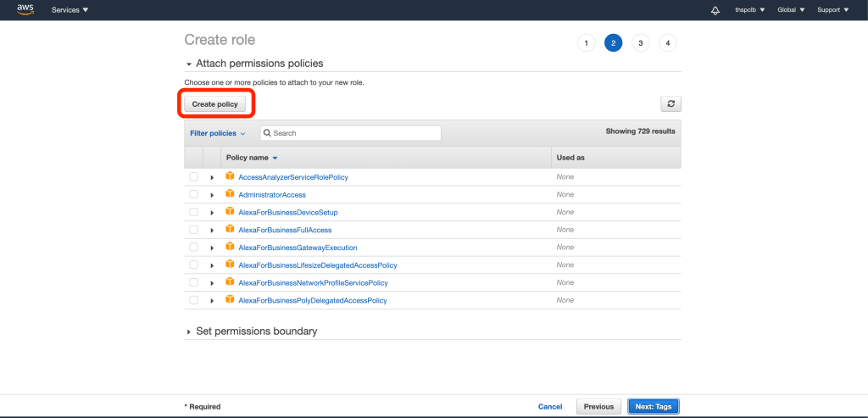Select the AccessAnalyzerServiceRolePolicy checkbox
This screenshot has width=868, height=418.
point(193,176)
